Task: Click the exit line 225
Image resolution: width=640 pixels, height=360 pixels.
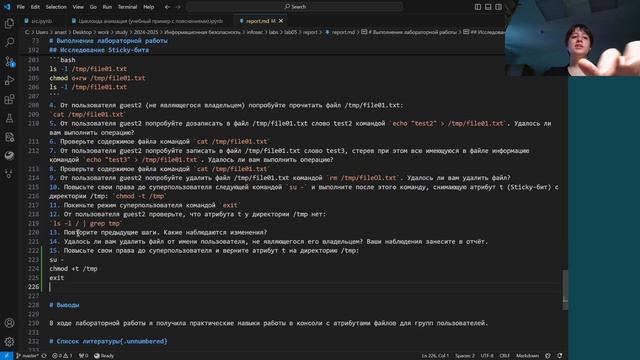Action: click(57, 278)
